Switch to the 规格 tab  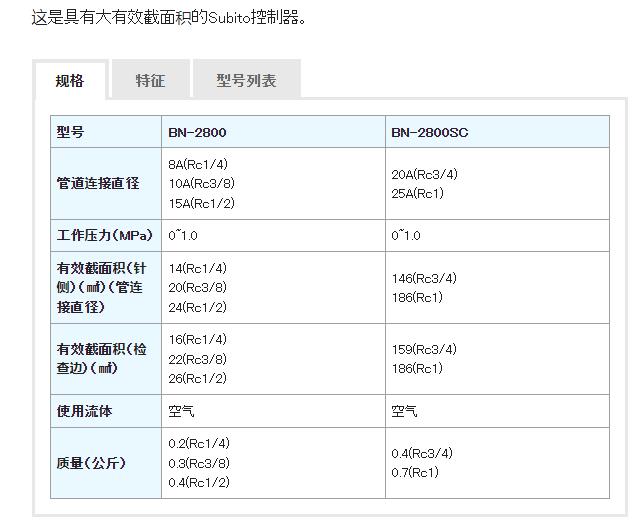[70, 81]
